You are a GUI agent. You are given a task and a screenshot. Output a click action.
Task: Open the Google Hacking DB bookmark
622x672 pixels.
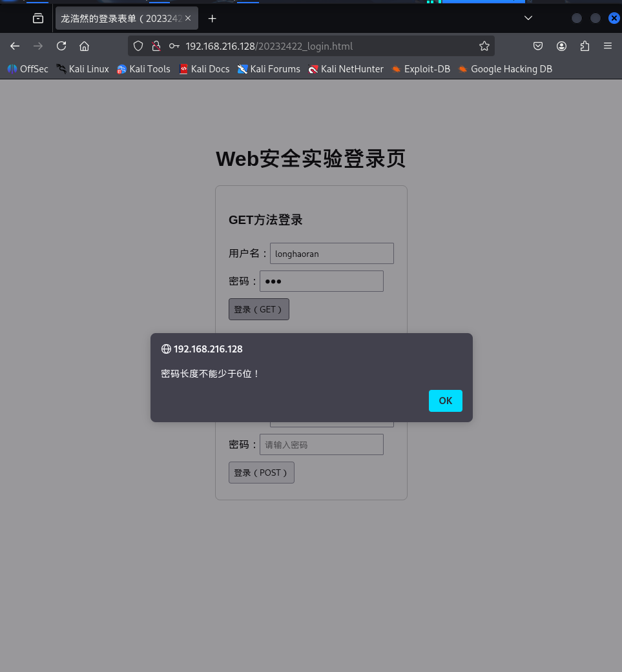[x=505, y=69]
